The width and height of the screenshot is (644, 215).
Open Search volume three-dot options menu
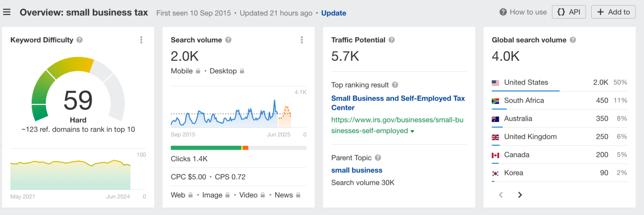point(302,40)
